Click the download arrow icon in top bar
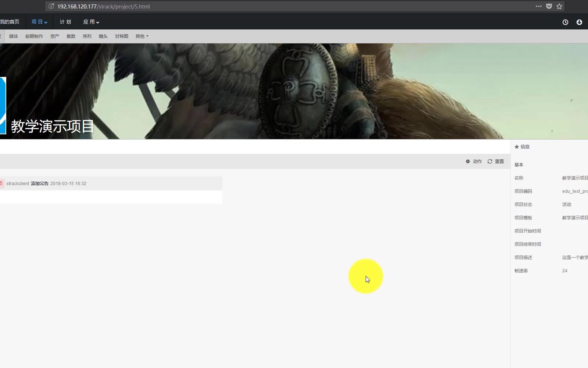588x368 pixels. click(579, 22)
